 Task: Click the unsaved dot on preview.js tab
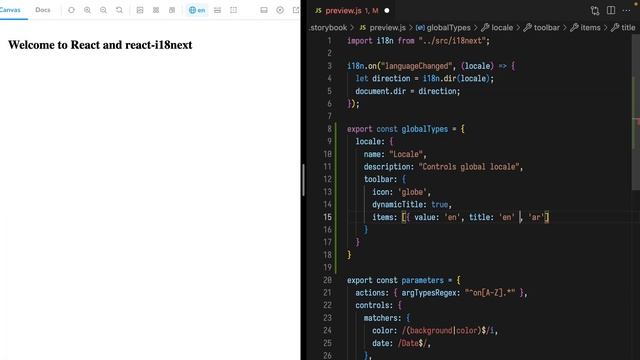[x=387, y=11]
